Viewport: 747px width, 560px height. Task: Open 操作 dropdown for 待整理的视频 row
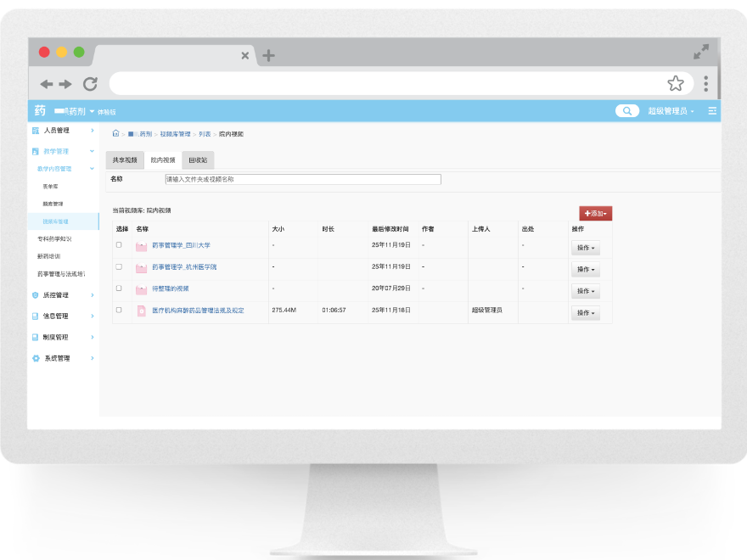click(x=585, y=291)
